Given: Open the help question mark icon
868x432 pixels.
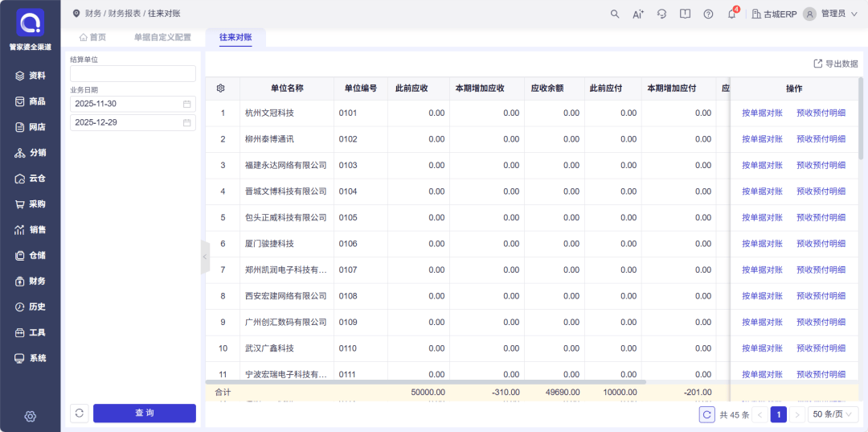Looking at the screenshot, I should [x=708, y=14].
